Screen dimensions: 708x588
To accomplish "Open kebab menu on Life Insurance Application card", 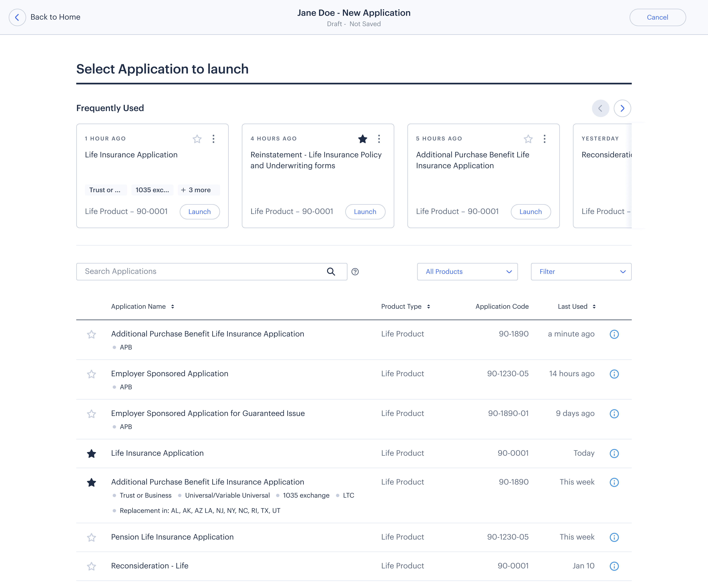I will pos(213,139).
